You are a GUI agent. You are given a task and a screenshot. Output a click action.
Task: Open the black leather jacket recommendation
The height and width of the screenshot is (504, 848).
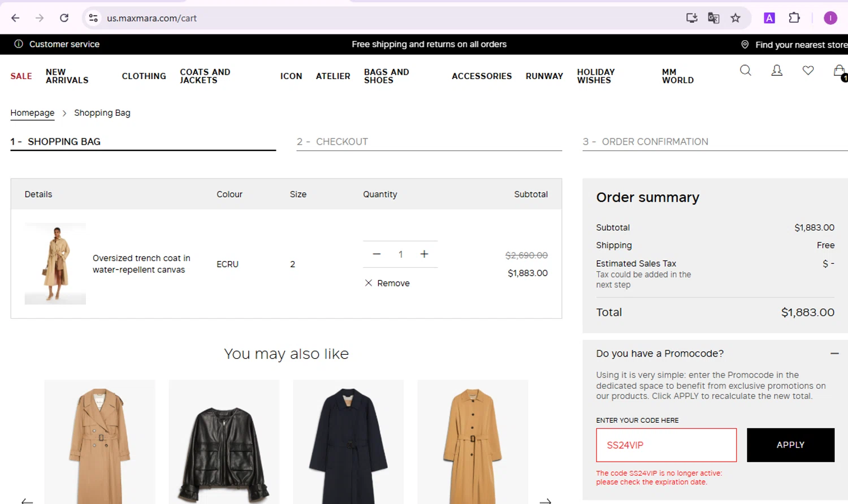point(224,442)
